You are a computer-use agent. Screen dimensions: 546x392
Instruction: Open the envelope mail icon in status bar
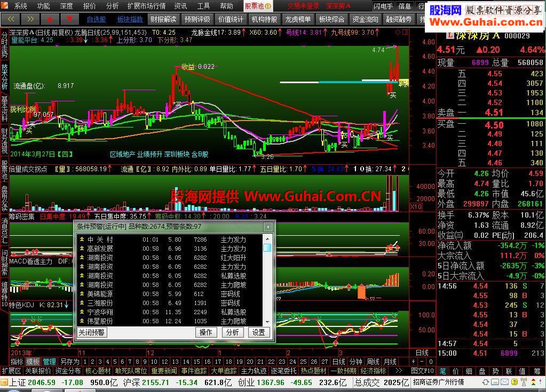(x=504, y=382)
